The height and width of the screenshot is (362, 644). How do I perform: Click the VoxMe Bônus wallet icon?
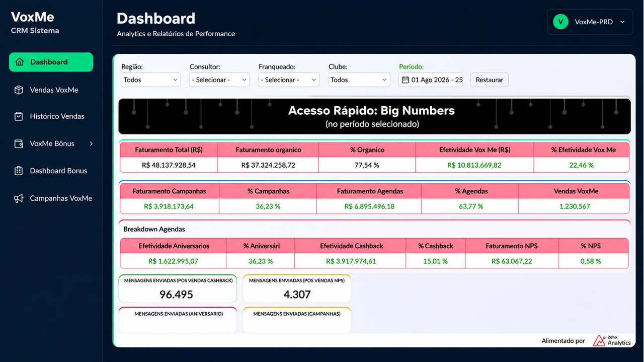[19, 143]
